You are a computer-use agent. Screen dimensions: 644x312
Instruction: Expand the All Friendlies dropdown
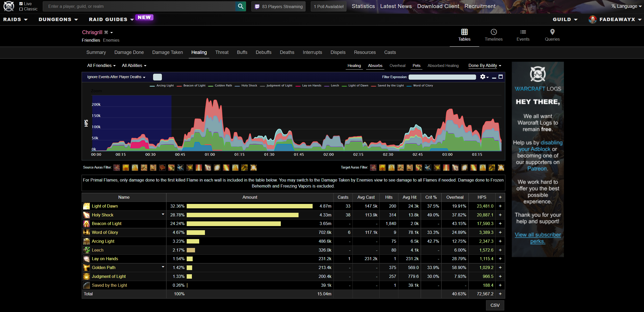pos(101,66)
